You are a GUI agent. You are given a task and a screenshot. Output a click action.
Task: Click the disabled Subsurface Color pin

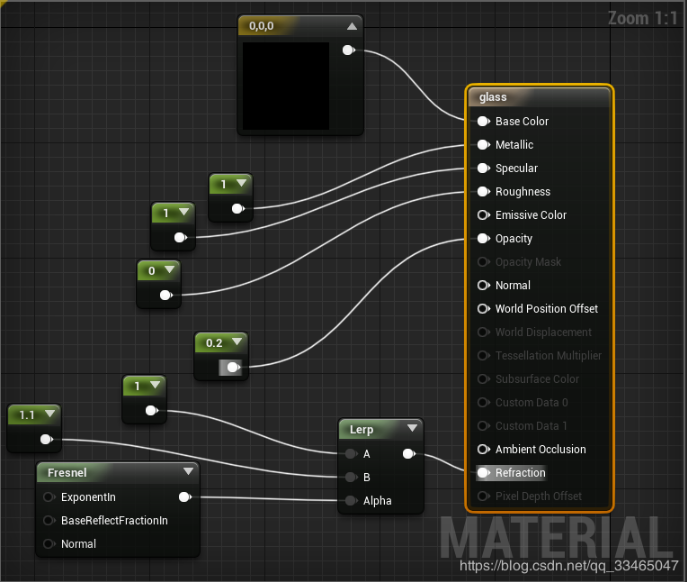click(483, 379)
